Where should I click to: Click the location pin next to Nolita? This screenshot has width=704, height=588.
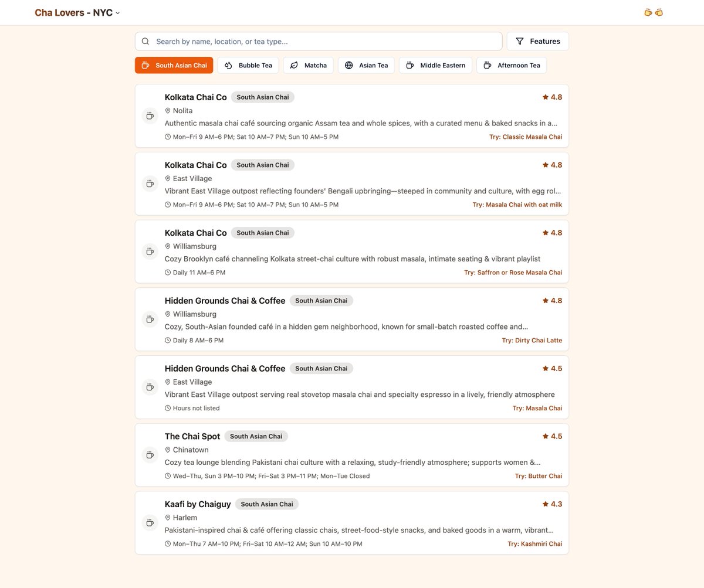(168, 111)
